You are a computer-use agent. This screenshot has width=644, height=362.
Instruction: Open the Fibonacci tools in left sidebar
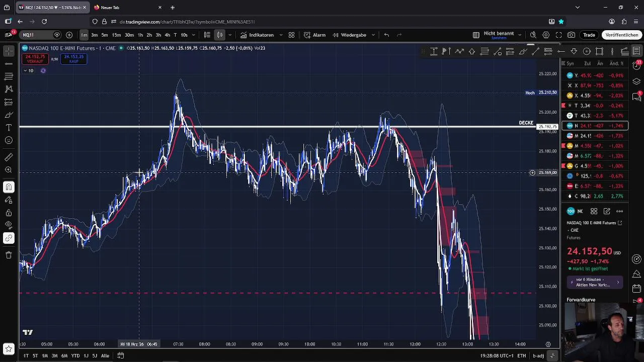[x=9, y=76]
